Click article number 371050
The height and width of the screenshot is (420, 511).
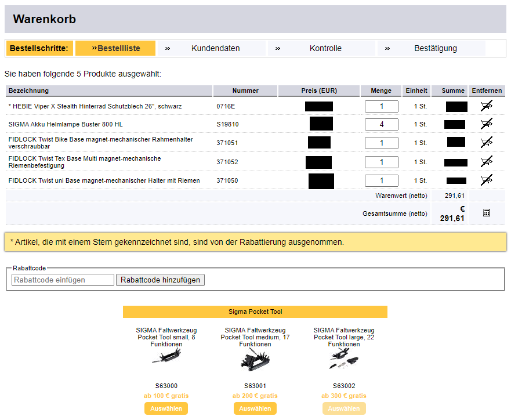(x=227, y=180)
